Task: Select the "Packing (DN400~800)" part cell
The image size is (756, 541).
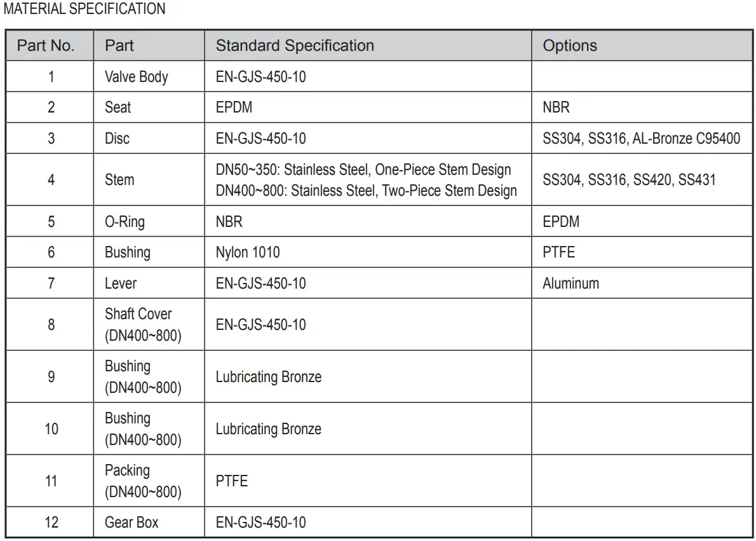Action: point(142,481)
